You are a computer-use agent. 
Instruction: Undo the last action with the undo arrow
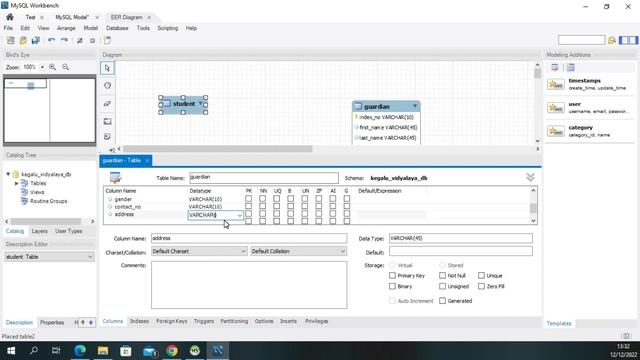[51, 40]
